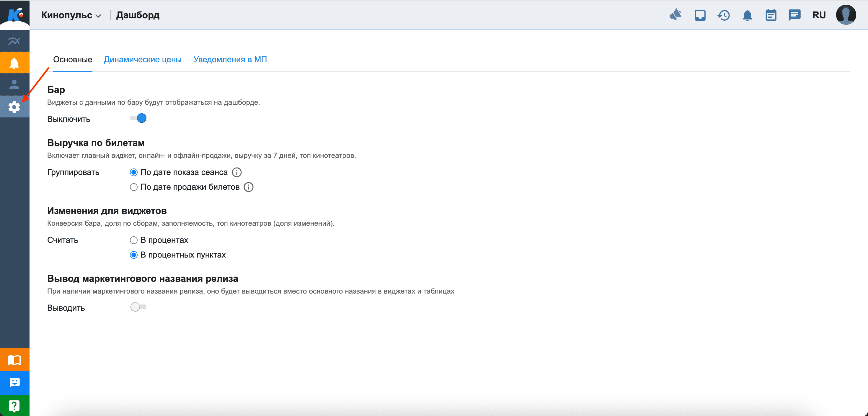The width and height of the screenshot is (868, 416).
Task: Open the history clock icon in header
Action: click(x=723, y=15)
